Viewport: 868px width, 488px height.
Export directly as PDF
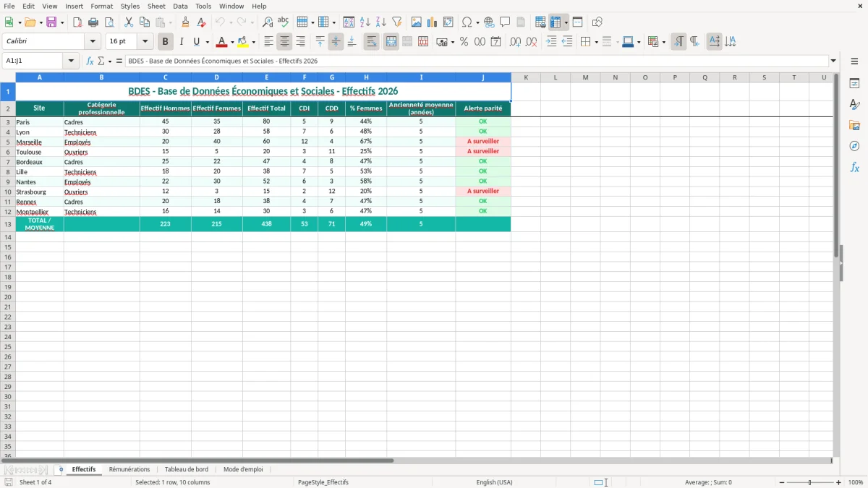click(77, 22)
